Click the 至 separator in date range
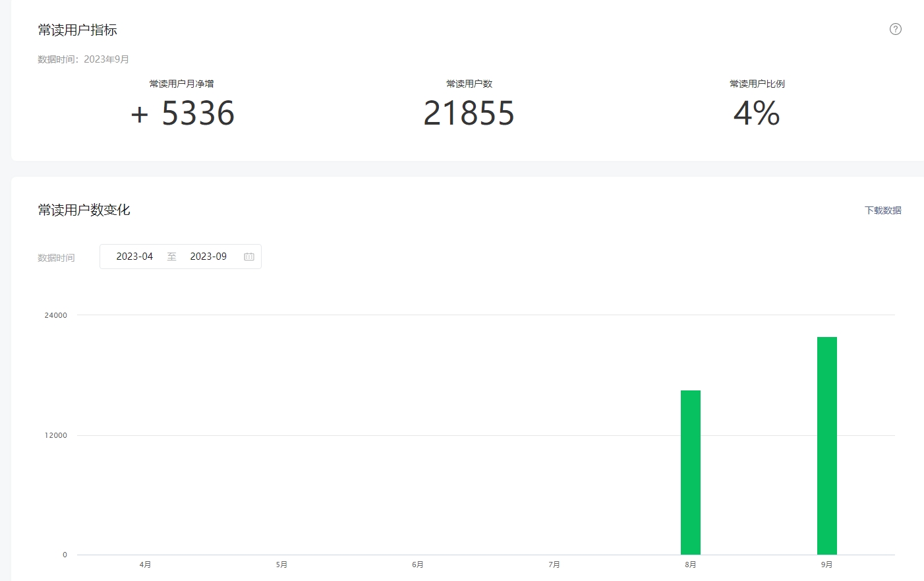This screenshot has height=581, width=924. point(172,257)
